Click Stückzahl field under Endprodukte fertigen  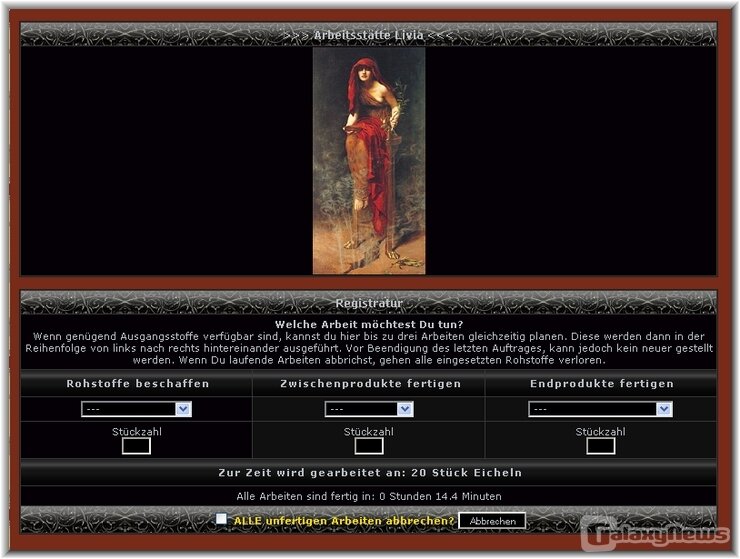600,446
